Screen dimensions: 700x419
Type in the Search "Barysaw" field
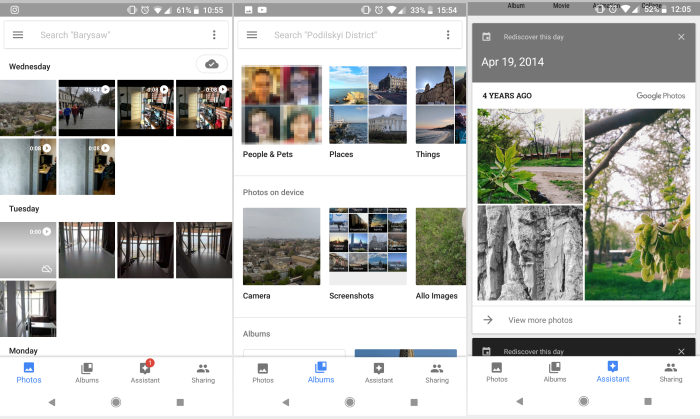[110, 35]
